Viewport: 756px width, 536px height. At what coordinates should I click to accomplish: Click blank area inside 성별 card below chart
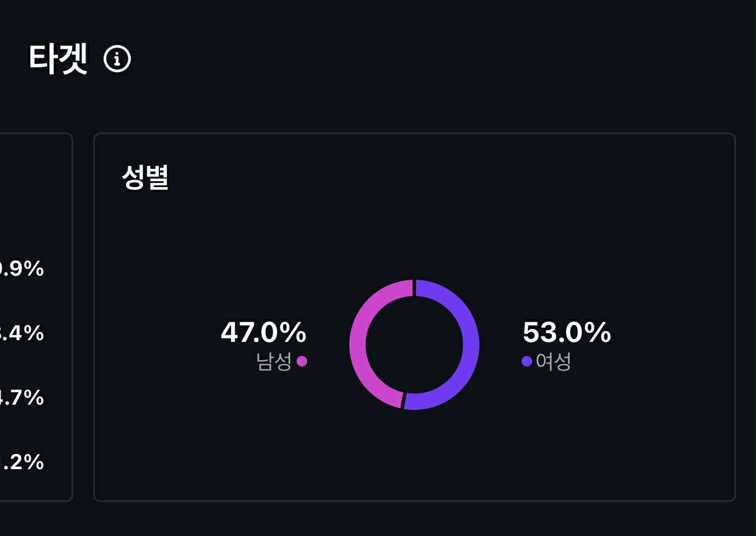tap(414, 457)
